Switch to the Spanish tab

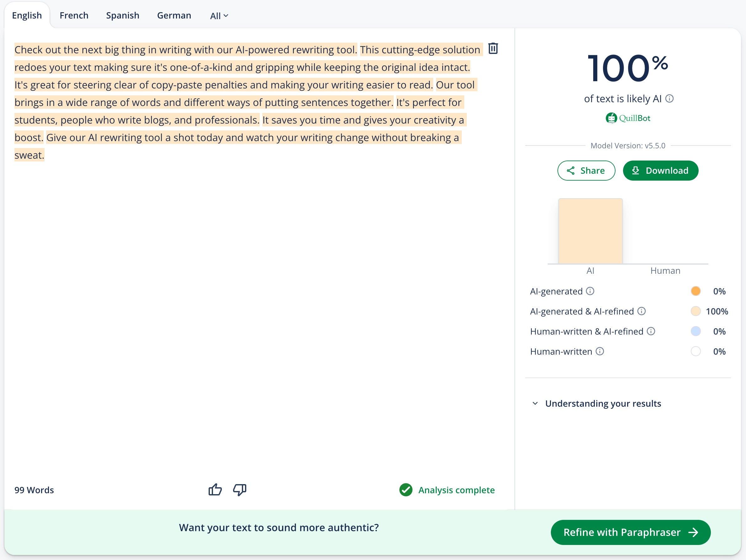pyautogui.click(x=122, y=15)
